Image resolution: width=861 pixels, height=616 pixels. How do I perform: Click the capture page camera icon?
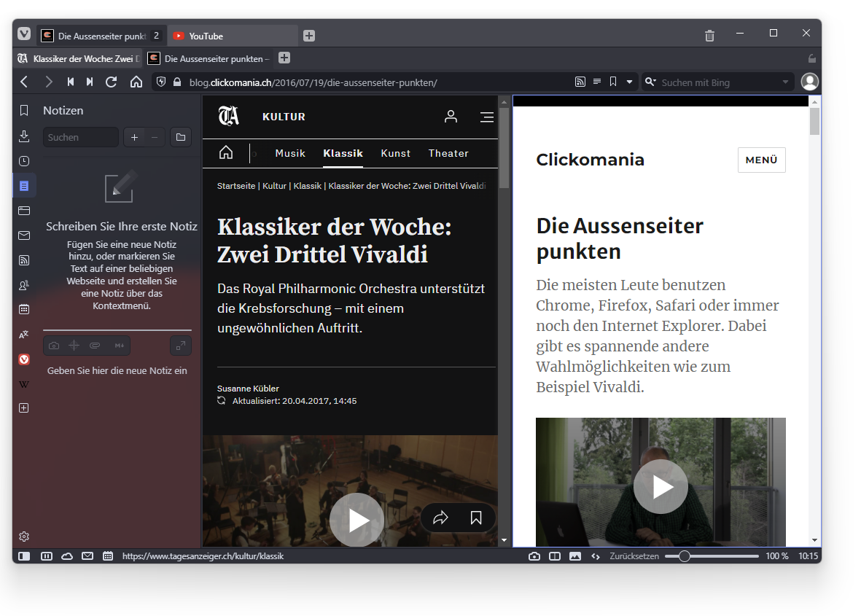click(534, 556)
